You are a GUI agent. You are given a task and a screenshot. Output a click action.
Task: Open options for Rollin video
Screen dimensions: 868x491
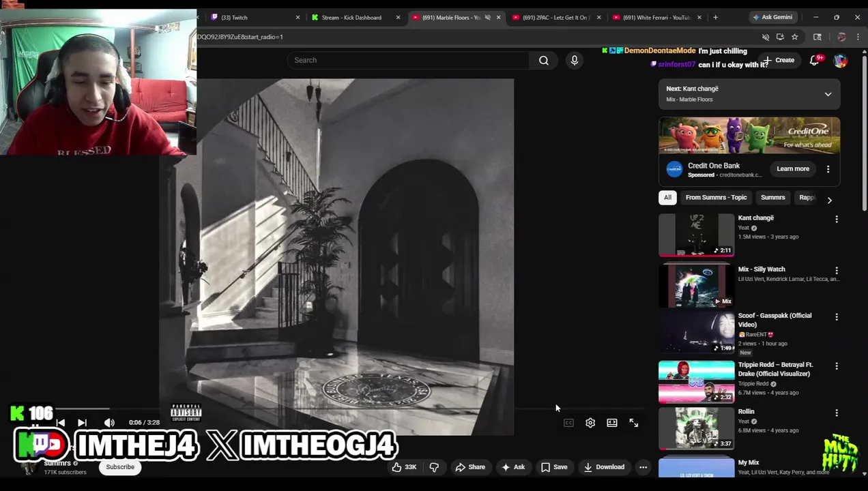click(837, 413)
